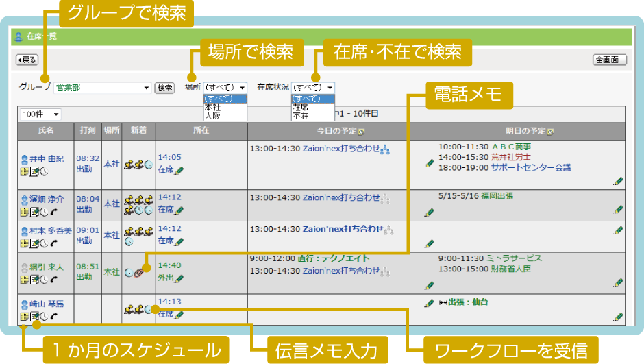Viewport: 644px width, 364px height.
Task: Click the clock icon next to 村本 多呑美
Action: coord(44,243)
